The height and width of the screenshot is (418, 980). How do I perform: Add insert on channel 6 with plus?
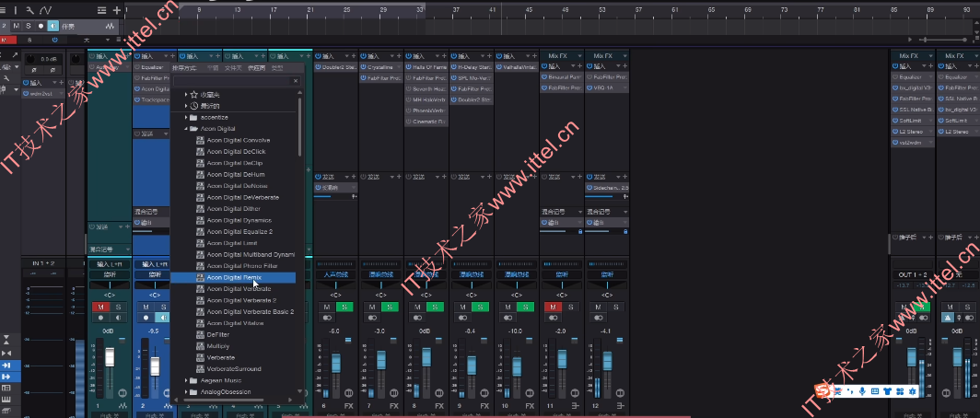353,56
